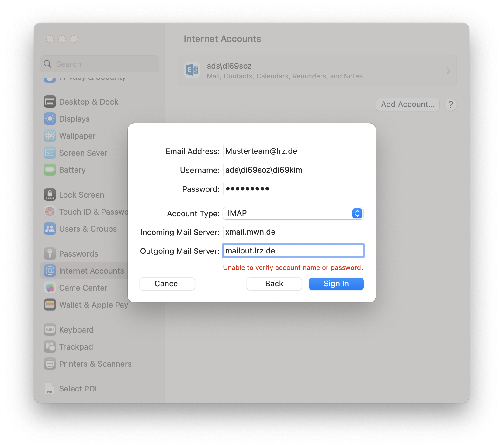Open Lock Screen settings section
This screenshot has width=503, height=448.
pos(50,195)
